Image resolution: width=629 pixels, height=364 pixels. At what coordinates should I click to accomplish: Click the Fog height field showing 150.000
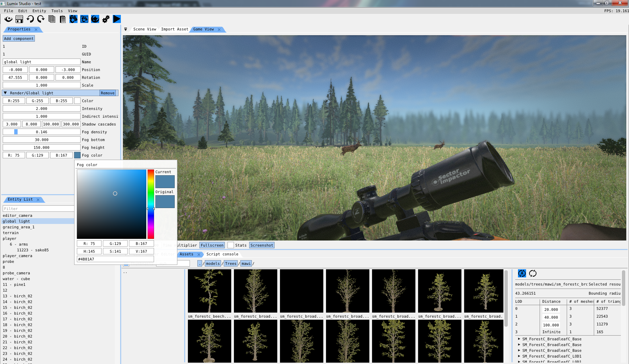pos(41,147)
